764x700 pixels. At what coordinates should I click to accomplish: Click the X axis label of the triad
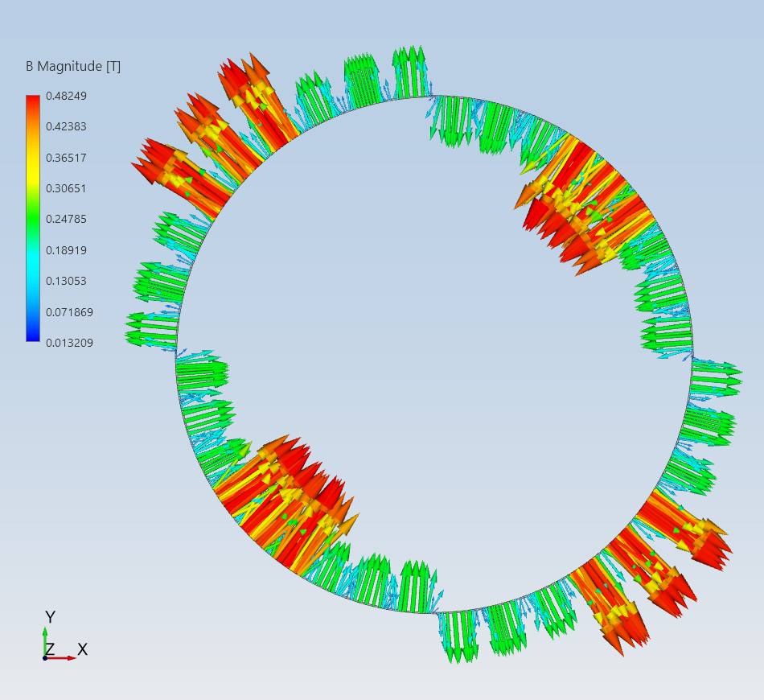click(x=82, y=649)
